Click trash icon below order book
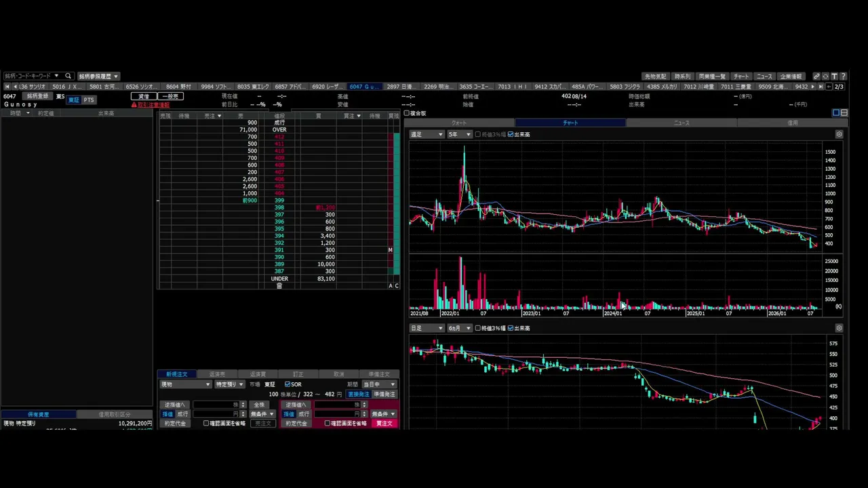 (x=279, y=286)
